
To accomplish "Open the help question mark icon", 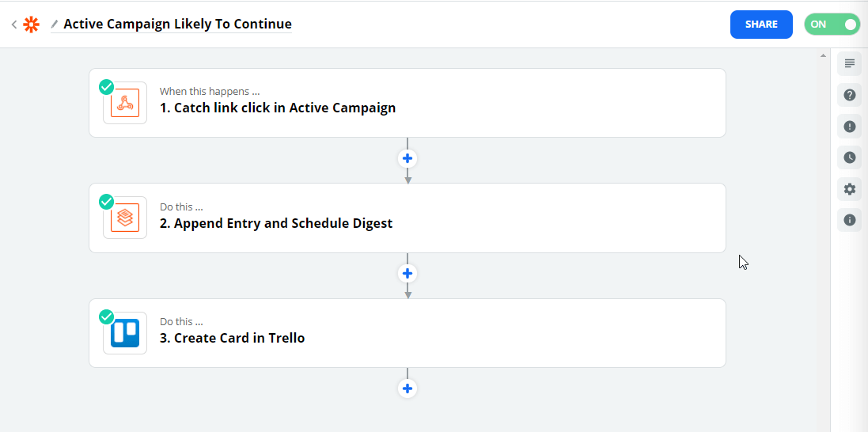I will [x=849, y=95].
